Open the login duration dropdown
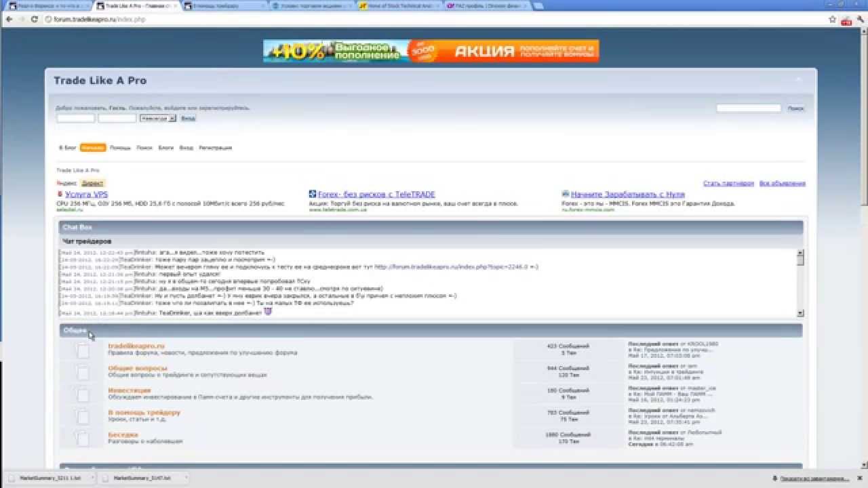Viewport: 868px width, 488px height. point(158,118)
